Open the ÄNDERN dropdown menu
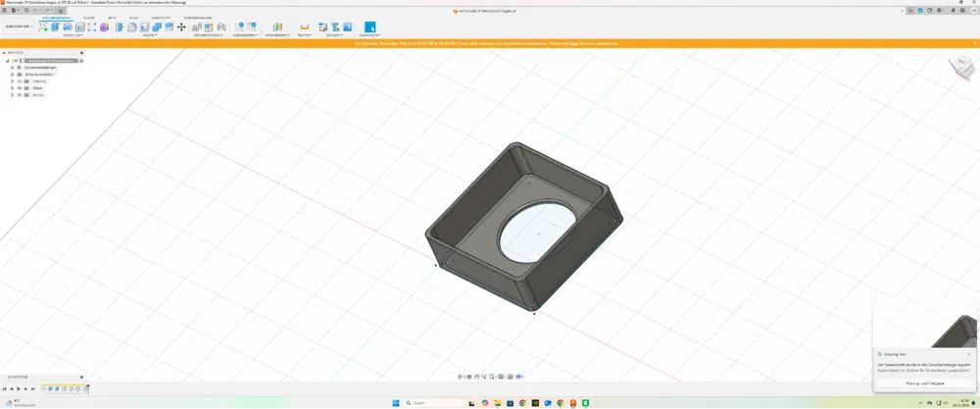980x409 pixels. click(x=150, y=35)
